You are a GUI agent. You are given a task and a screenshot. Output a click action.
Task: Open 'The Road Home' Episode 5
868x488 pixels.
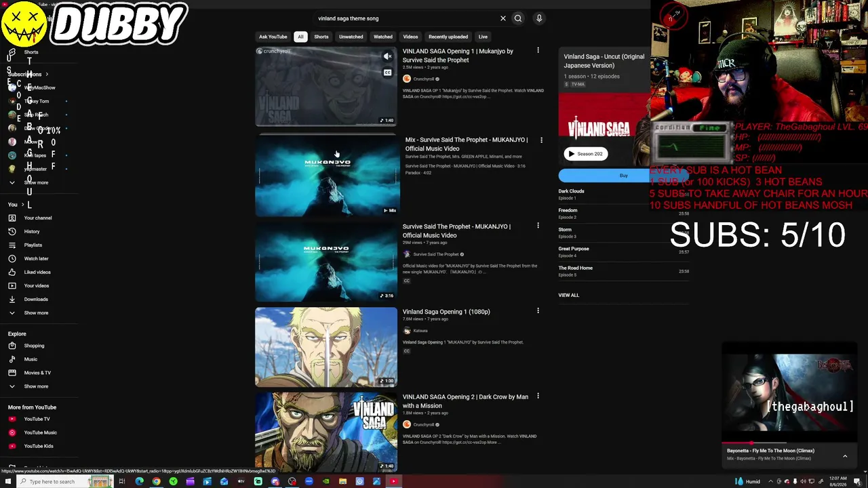click(x=624, y=271)
